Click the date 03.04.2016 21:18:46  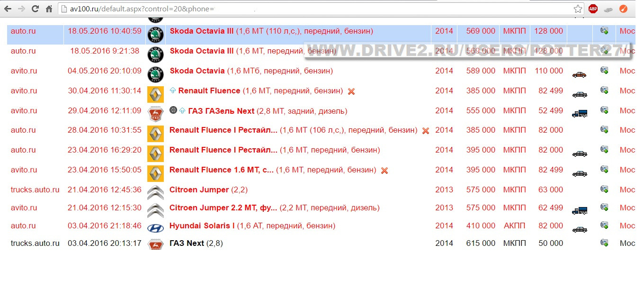(105, 226)
